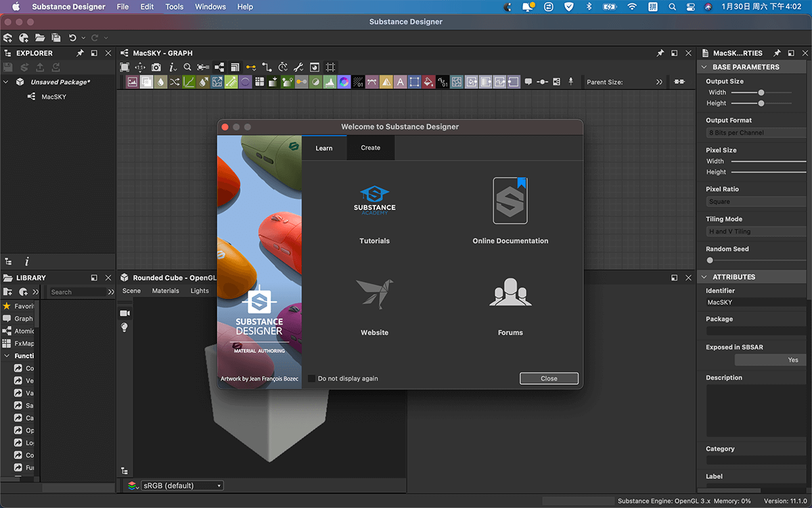
Task: Add a Curve node from the toolbar
Action: 189,82
